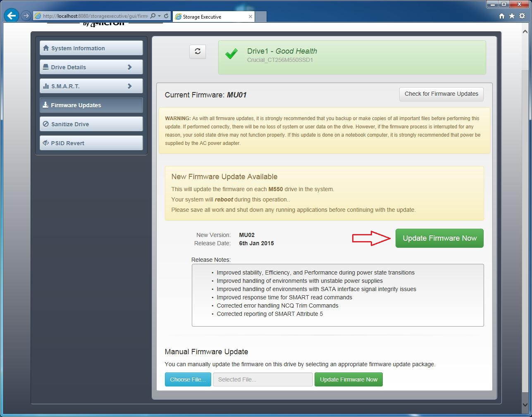Select Firmware Updates in sidebar
Viewport: 532px width, 417px height.
coord(91,105)
